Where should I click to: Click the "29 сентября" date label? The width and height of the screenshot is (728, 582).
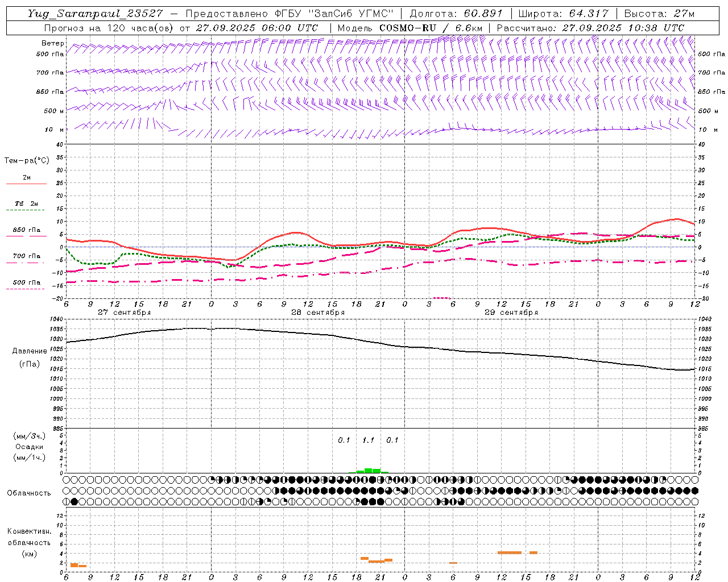coord(511,313)
